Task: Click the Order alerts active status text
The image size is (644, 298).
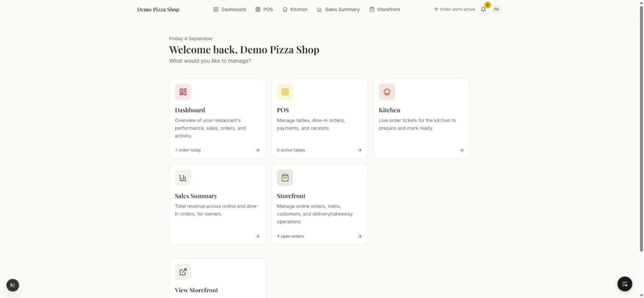Action: pyautogui.click(x=457, y=9)
